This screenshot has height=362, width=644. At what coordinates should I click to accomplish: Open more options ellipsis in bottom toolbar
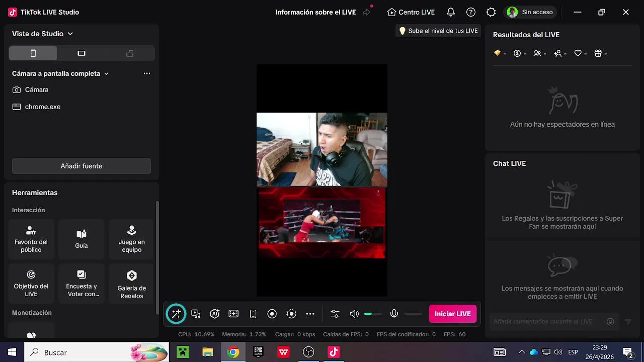click(x=310, y=314)
